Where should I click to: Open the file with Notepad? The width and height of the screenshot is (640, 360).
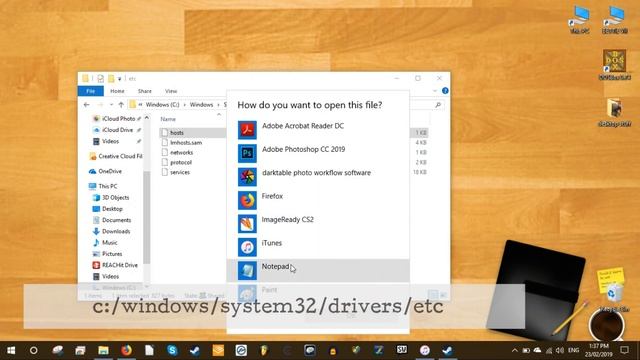pos(318,270)
